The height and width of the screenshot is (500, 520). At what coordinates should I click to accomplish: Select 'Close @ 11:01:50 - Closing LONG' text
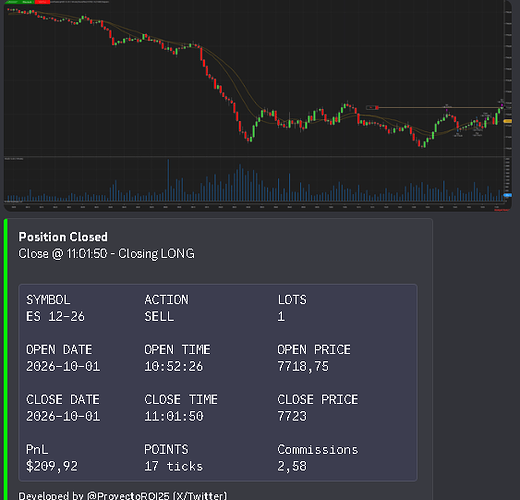106,254
